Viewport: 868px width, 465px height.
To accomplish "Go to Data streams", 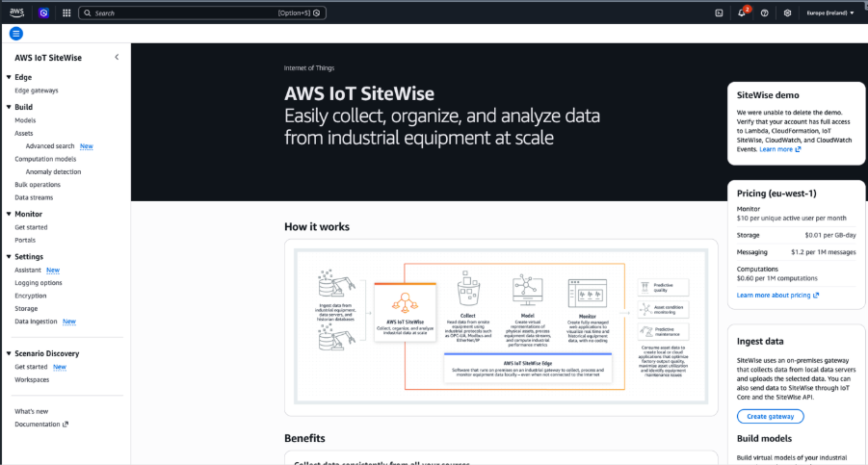I will (34, 197).
